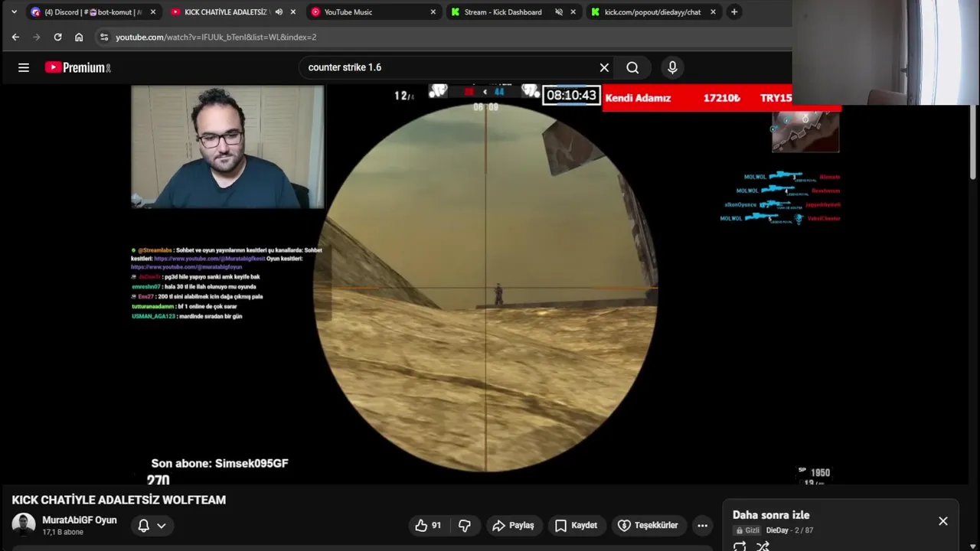This screenshot has height=551, width=980.
Task: Run search with magnifier button
Action: [x=632, y=67]
